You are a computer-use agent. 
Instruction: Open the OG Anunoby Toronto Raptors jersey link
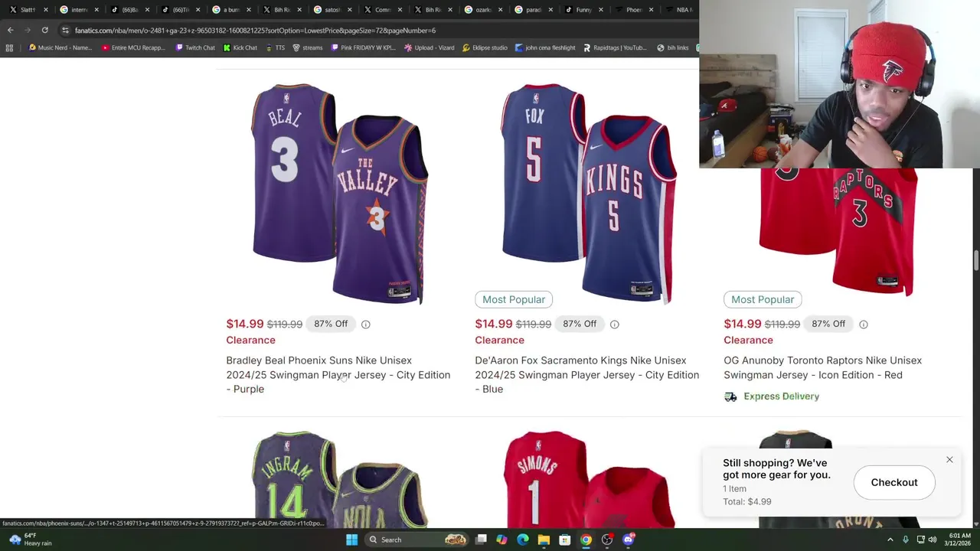point(822,367)
